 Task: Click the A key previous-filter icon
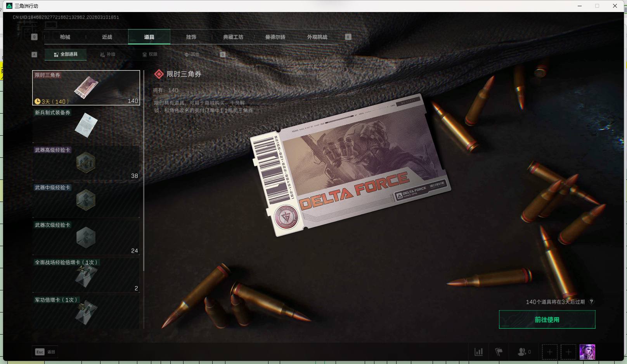[x=34, y=54]
